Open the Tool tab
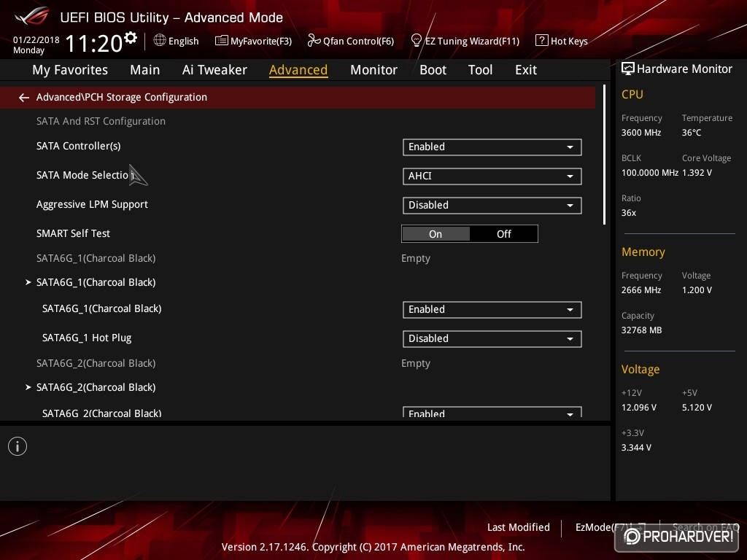Image resolution: width=747 pixels, height=560 pixels. pyautogui.click(x=480, y=70)
